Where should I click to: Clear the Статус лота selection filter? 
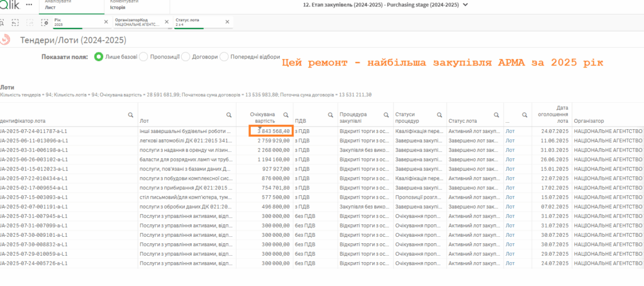click(227, 22)
